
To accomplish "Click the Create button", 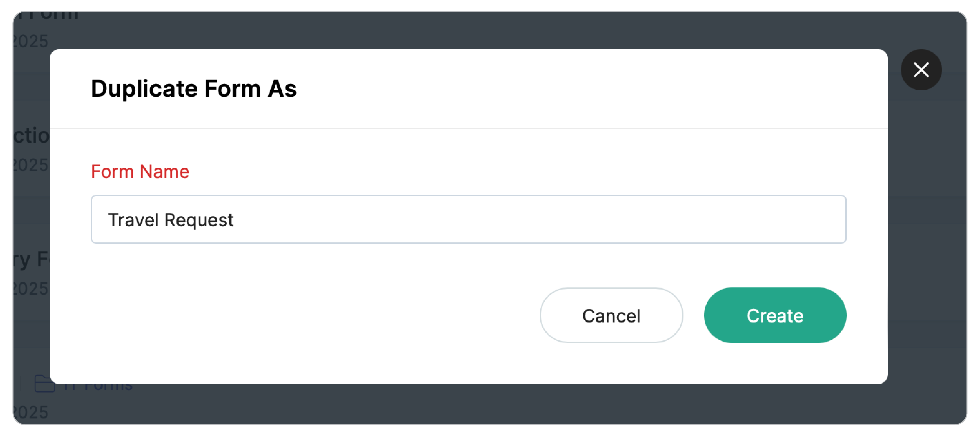I will tap(775, 315).
